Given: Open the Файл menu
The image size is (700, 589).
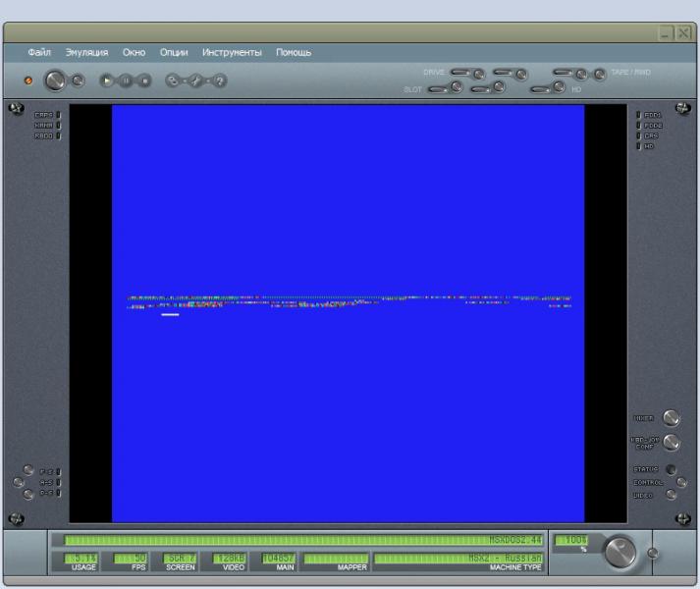Looking at the screenshot, I should click(x=40, y=52).
